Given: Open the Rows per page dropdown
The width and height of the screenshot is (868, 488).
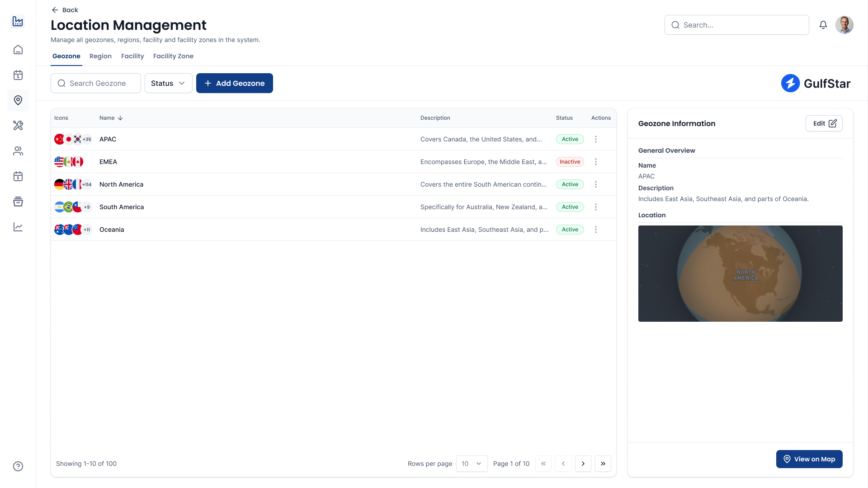Looking at the screenshot, I should point(472,464).
